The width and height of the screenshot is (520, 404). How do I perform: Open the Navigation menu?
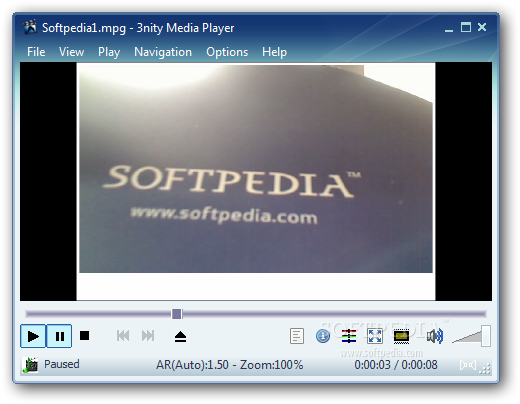pyautogui.click(x=163, y=52)
